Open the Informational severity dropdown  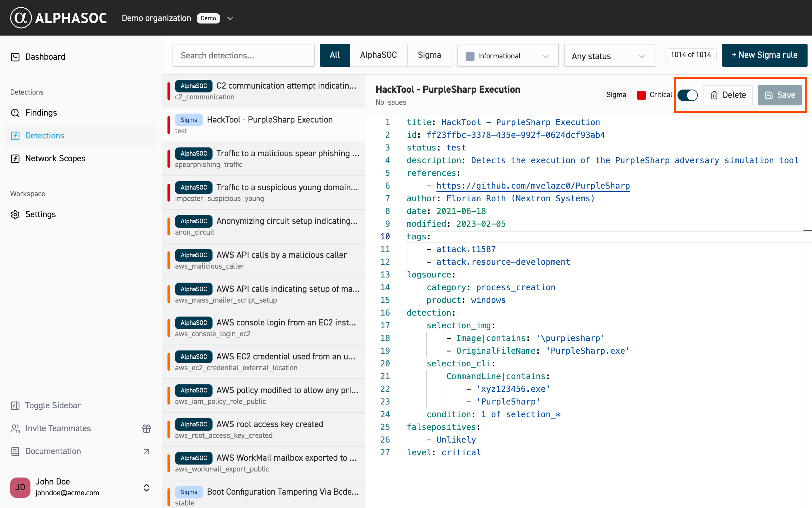coord(508,56)
